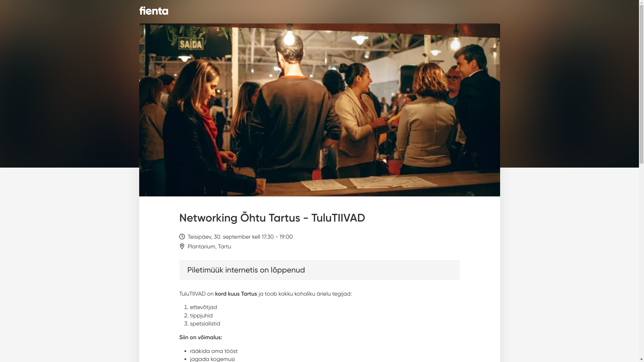Click the clock icon beside event time
Screen dimensions: 644x362
pos(182,237)
